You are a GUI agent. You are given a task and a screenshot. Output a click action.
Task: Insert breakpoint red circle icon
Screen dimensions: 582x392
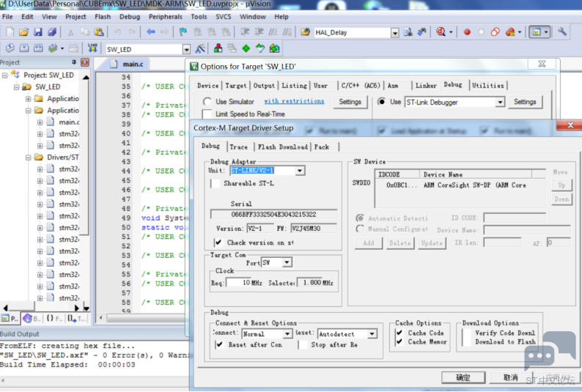pos(467,32)
